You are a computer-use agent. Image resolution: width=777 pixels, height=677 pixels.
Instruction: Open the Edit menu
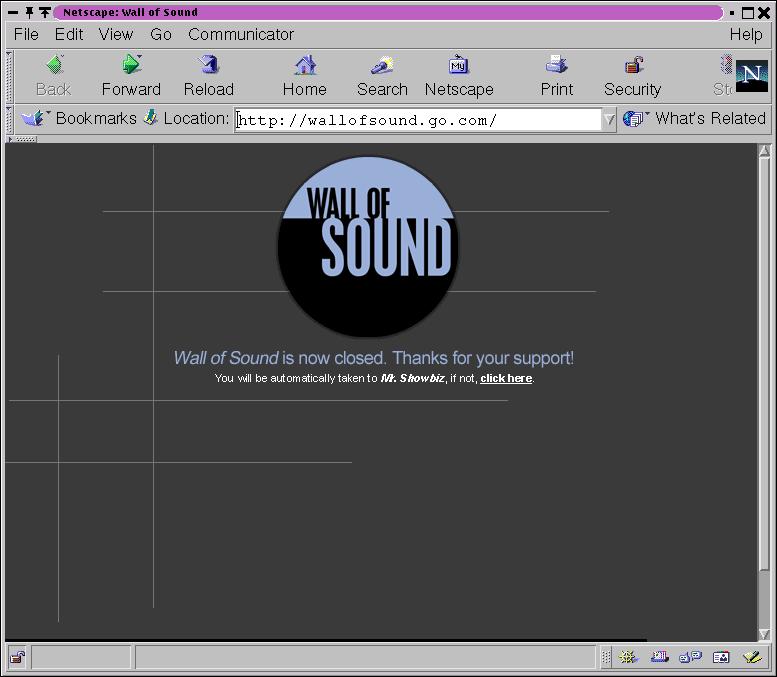click(x=69, y=34)
